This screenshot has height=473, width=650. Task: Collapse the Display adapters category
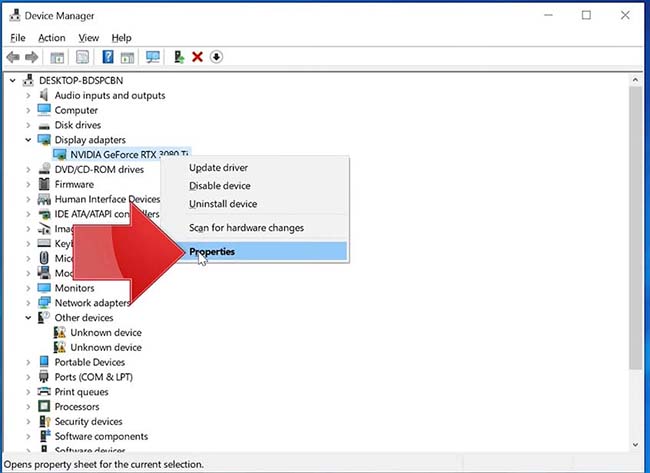tap(28, 140)
